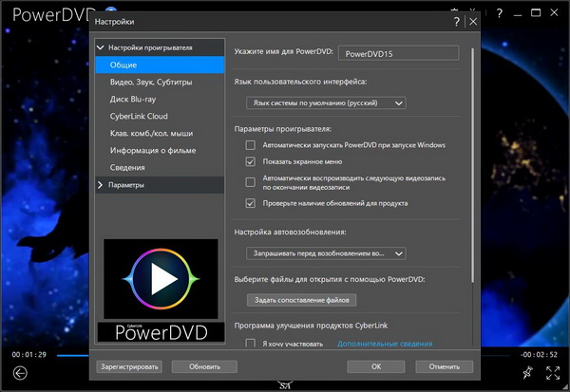This screenshot has height=392, width=570.
Task: Open the Диск Blu-ray settings page
Action: (x=135, y=101)
